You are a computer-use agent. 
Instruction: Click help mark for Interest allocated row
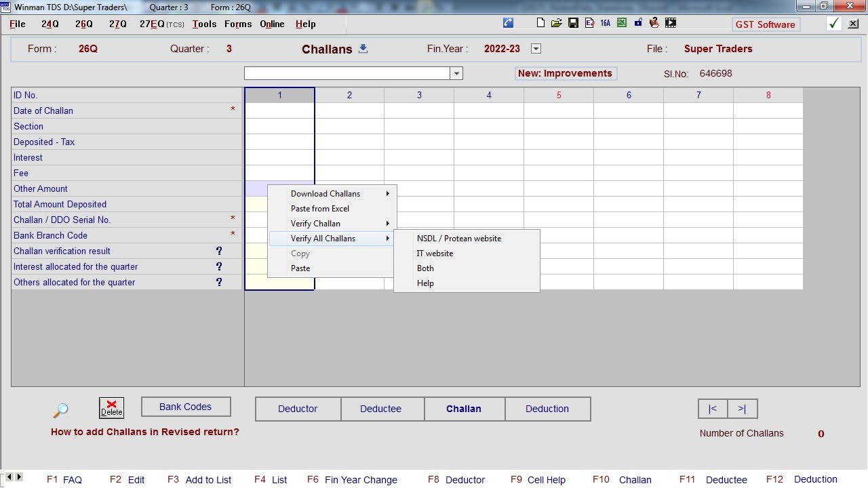pos(219,266)
